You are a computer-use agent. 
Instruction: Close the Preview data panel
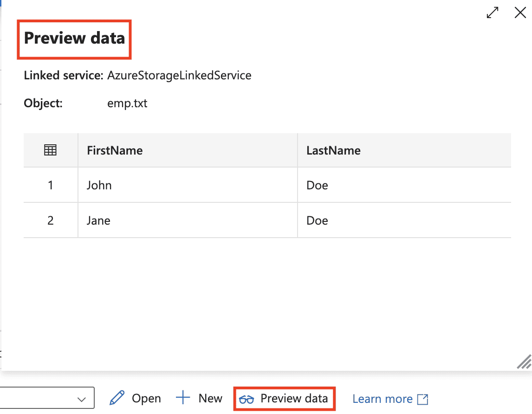tap(520, 13)
